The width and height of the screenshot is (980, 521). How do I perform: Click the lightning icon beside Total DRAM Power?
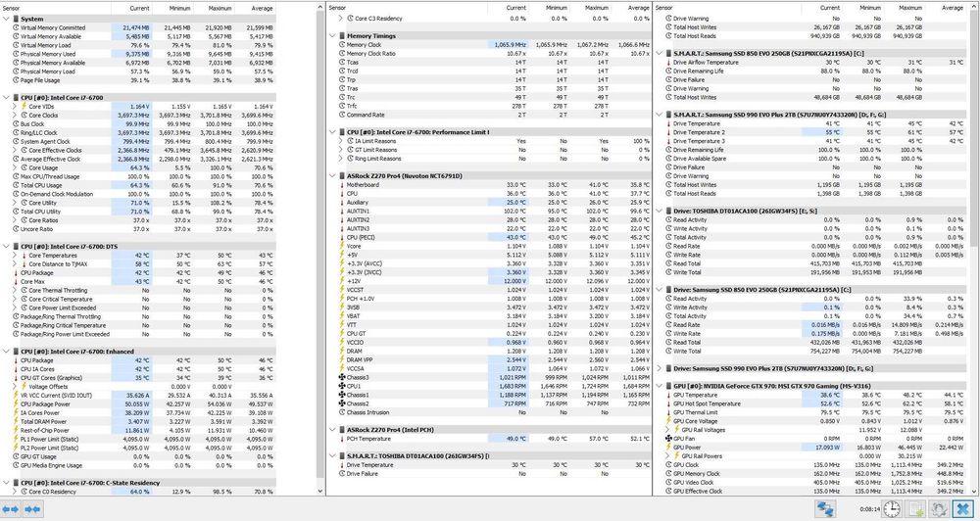[17, 422]
